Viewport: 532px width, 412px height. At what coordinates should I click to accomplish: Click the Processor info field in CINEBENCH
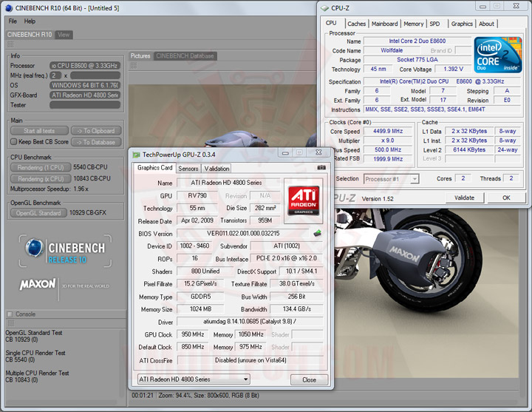pos(85,66)
